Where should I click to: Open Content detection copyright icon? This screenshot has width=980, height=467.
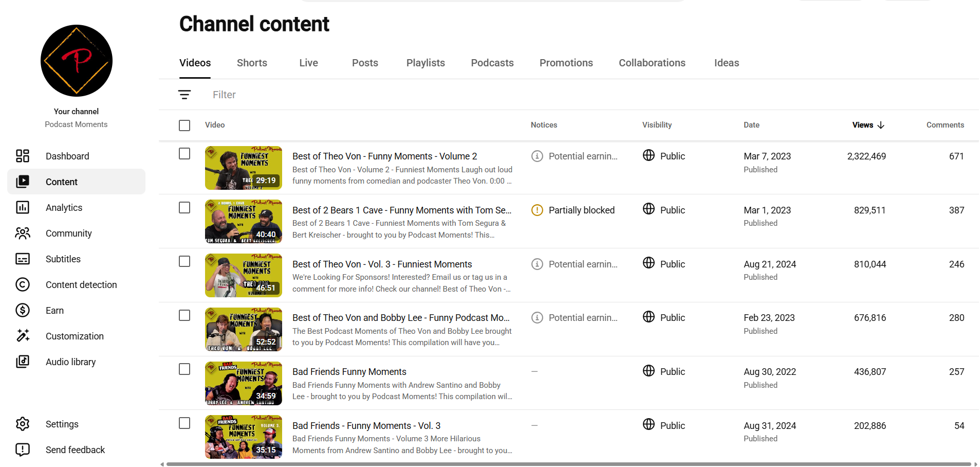(23, 284)
